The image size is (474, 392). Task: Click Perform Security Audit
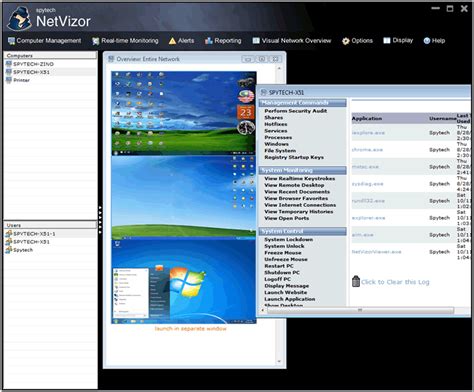296,111
